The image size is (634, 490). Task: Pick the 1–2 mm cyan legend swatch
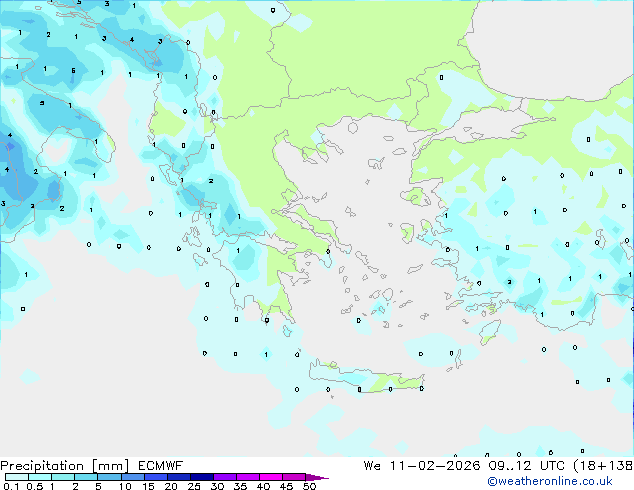pyautogui.click(x=63, y=477)
